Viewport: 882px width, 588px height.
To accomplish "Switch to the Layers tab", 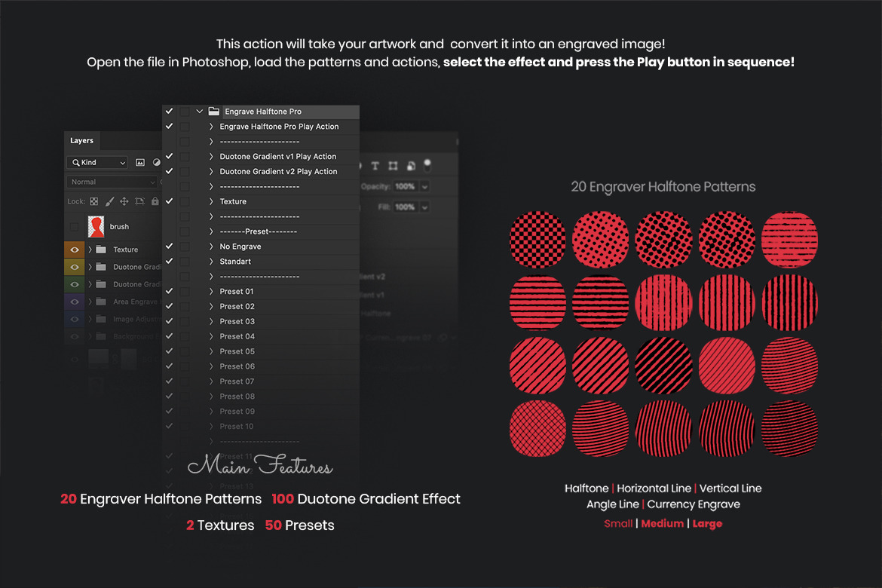I will 81,141.
